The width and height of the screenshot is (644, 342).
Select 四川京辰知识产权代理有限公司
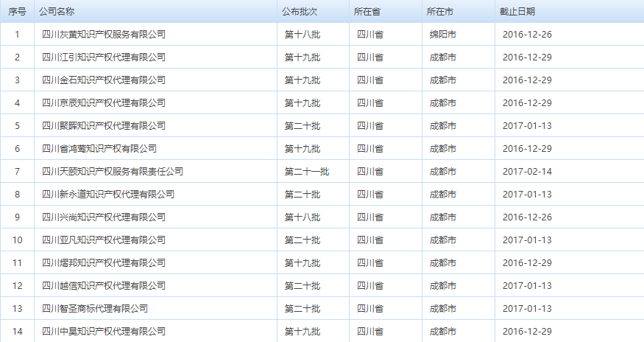[x=104, y=103]
